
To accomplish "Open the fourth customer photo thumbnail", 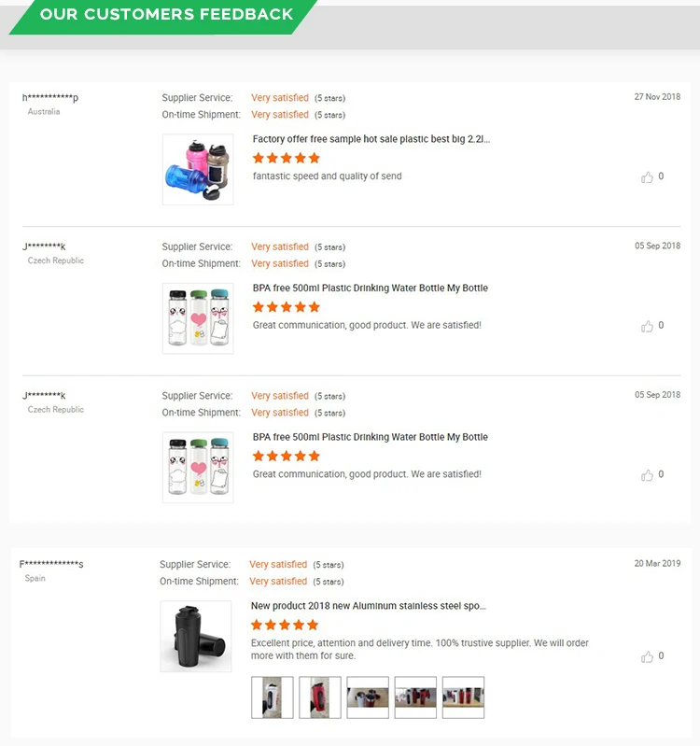I will pos(415,697).
